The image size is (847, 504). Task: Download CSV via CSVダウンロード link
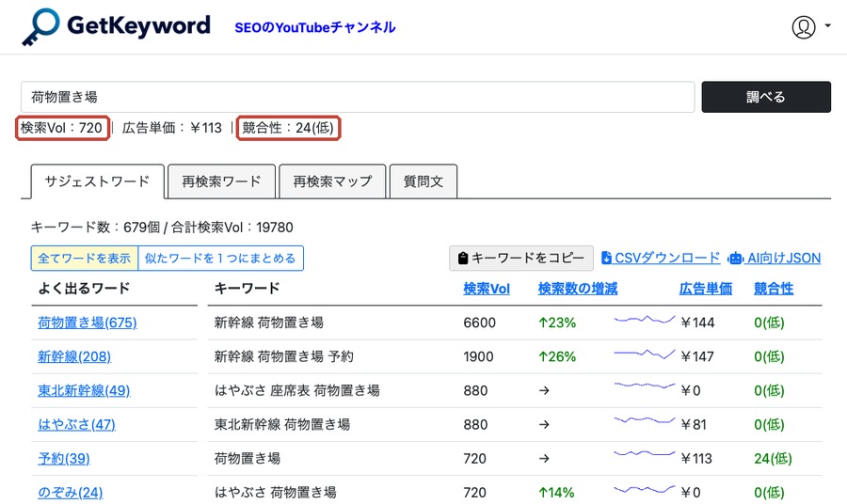point(661,258)
